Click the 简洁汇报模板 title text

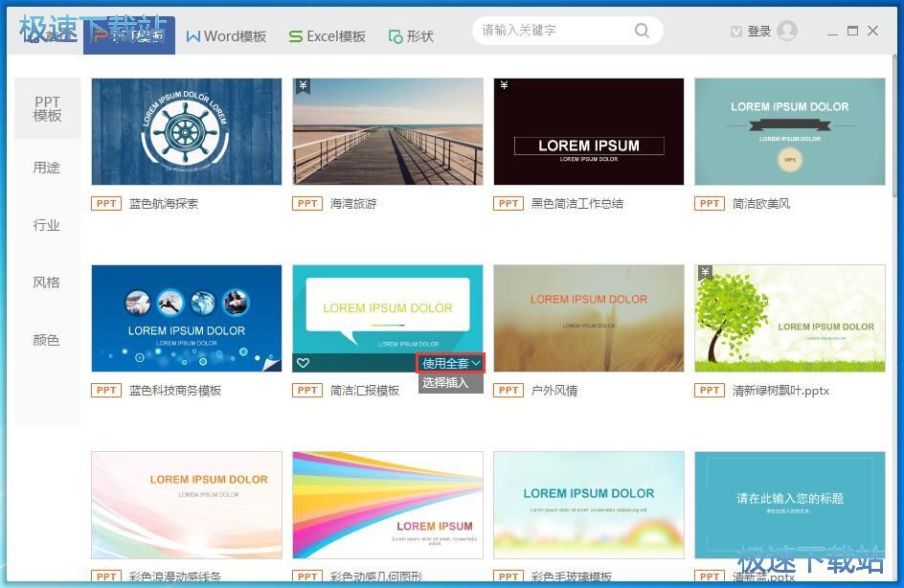point(365,391)
